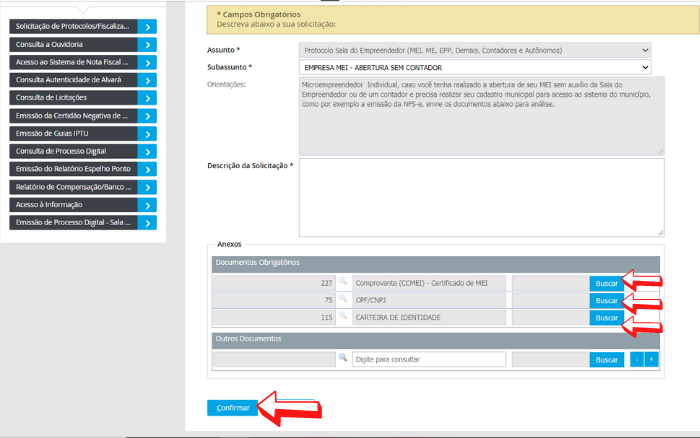This screenshot has width=700, height=438.
Task: Click the plus button in Outros Documentos
Action: pos(652,359)
